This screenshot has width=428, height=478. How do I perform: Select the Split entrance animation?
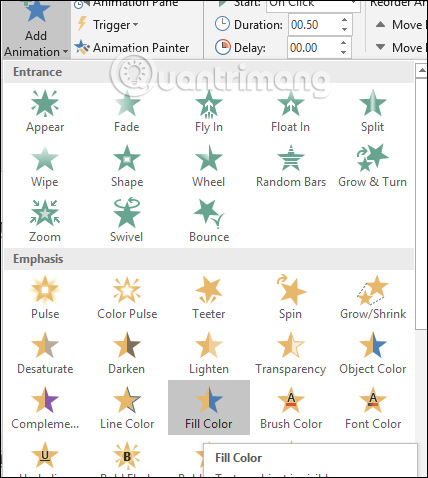372,112
